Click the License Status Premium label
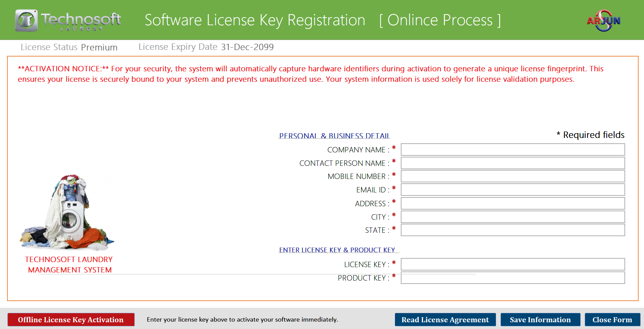The width and height of the screenshot is (644, 329). click(69, 47)
